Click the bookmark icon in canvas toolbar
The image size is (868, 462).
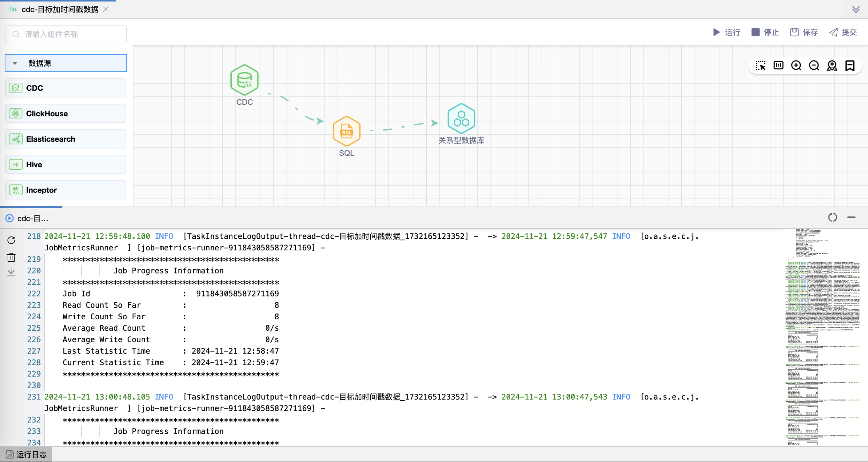(x=850, y=65)
